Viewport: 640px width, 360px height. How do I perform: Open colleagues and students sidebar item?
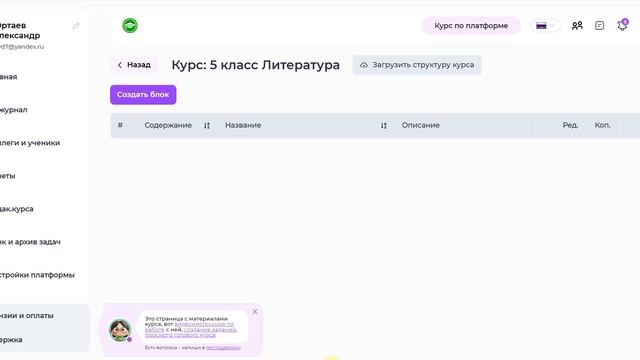tap(30, 143)
